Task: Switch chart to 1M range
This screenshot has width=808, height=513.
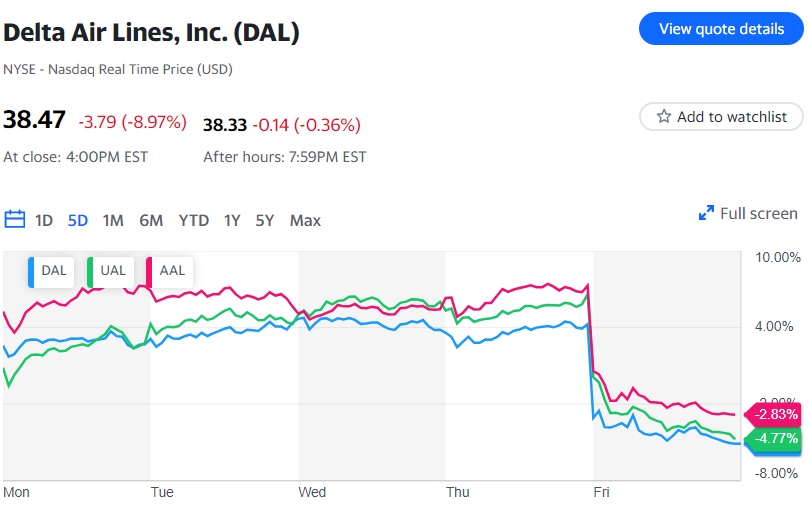Action: (113, 220)
